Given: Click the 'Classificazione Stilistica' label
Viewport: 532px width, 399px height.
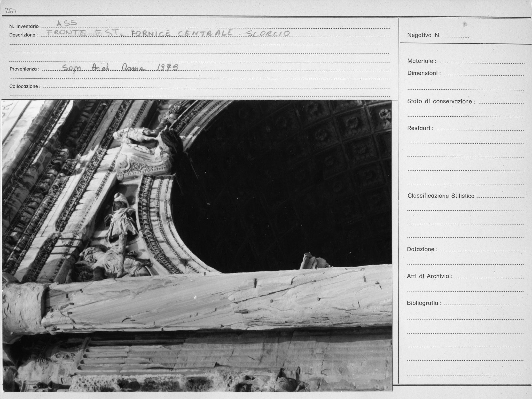Looking at the screenshot, I should pos(441,196).
